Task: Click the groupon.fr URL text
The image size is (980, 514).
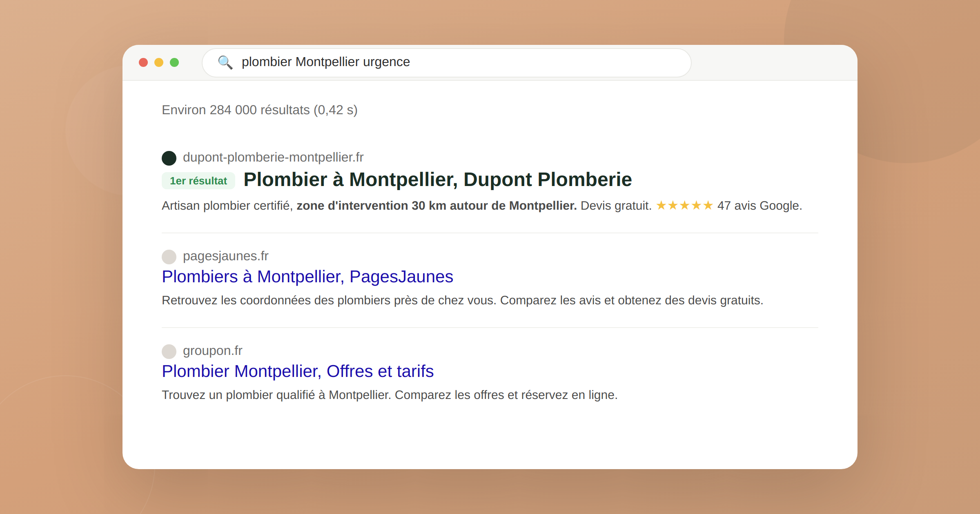Action: coord(212,351)
